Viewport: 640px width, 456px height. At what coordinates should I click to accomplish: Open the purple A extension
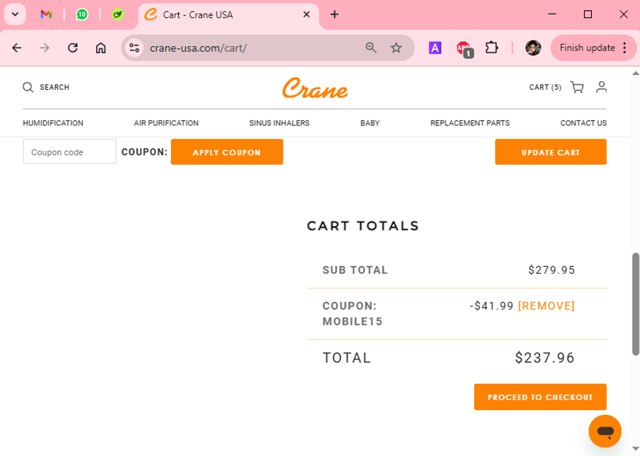click(435, 48)
